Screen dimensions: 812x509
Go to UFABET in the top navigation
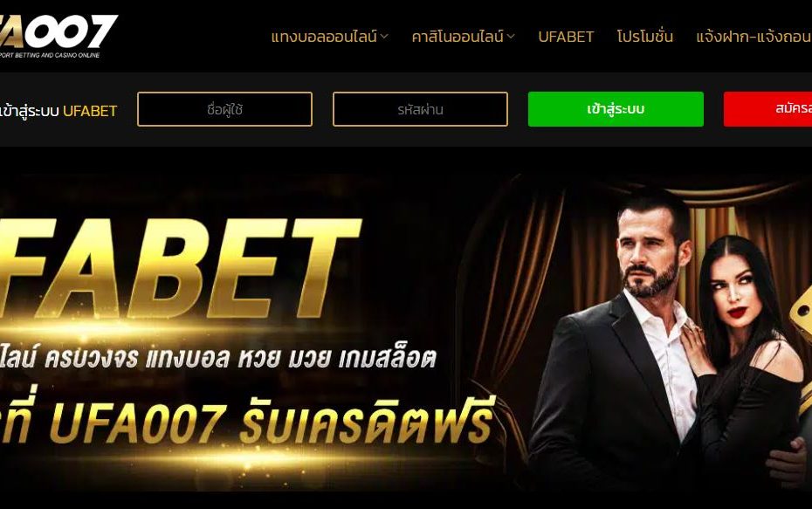coord(566,37)
